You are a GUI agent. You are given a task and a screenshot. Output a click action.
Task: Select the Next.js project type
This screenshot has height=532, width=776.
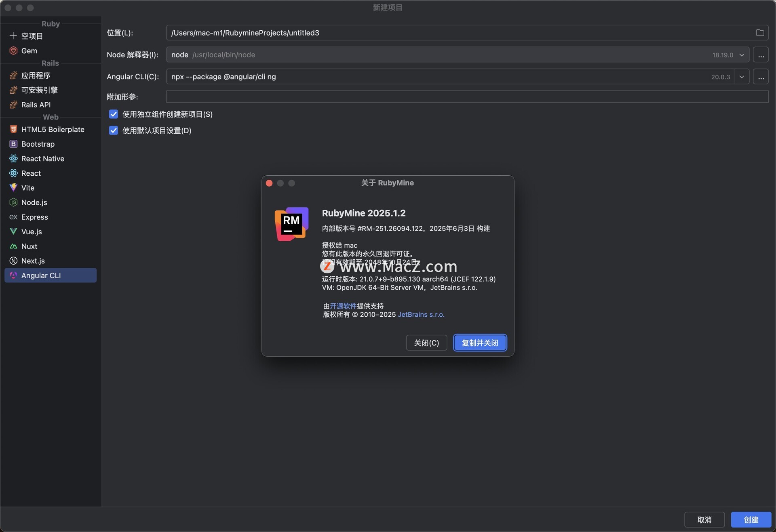(51, 261)
